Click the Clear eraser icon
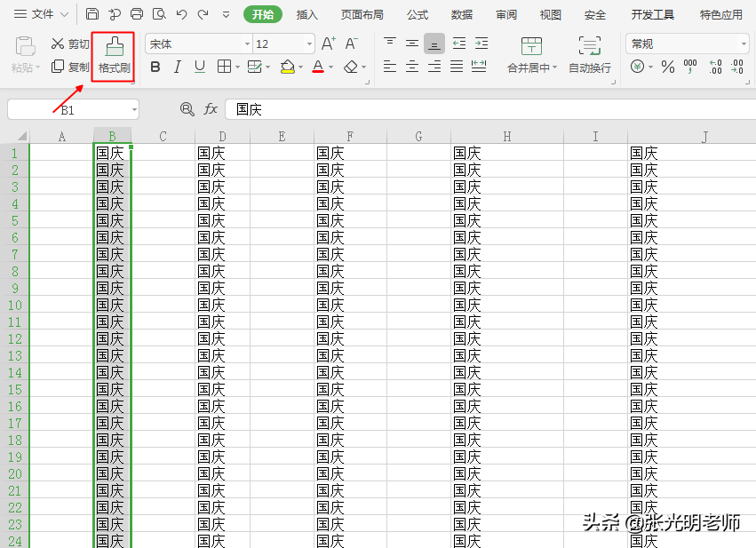Screen dimensions: 756x548 click(351, 67)
